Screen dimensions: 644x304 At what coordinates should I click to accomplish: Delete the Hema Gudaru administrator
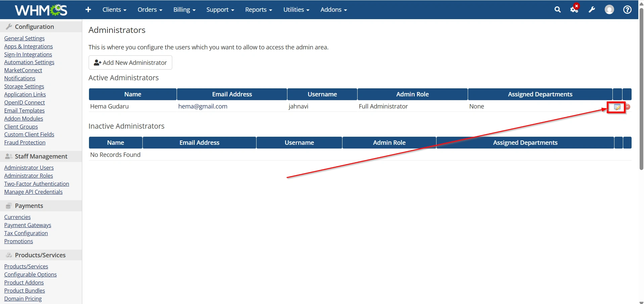click(x=628, y=107)
